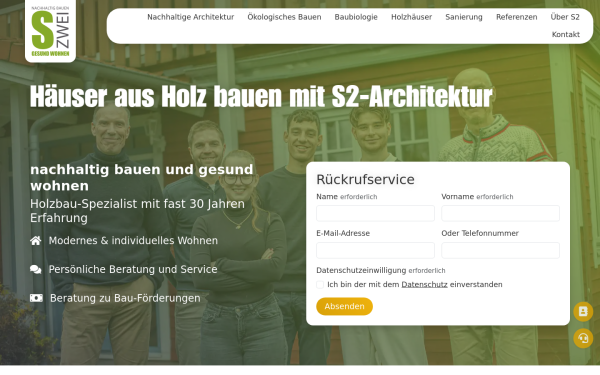Click the E-Mail-Adresse input field
This screenshot has height=375, width=600.
[x=375, y=250]
